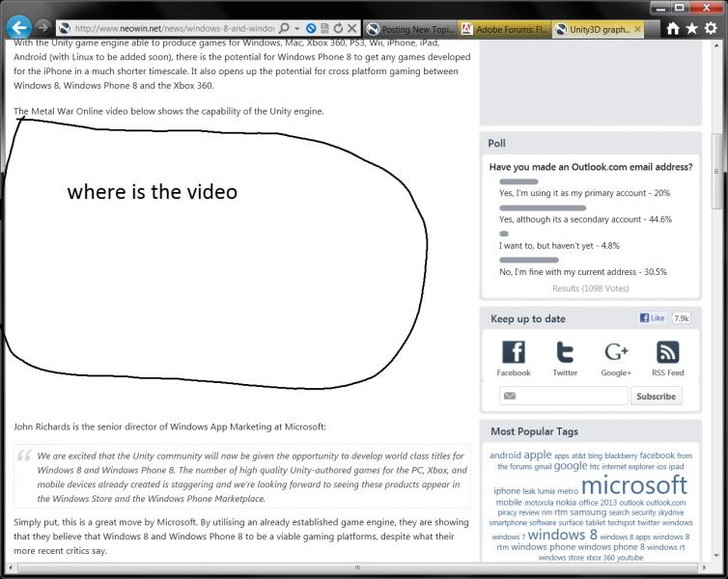This screenshot has height=579, width=728.
Task: Minimize the browser window
Action: (661, 8)
